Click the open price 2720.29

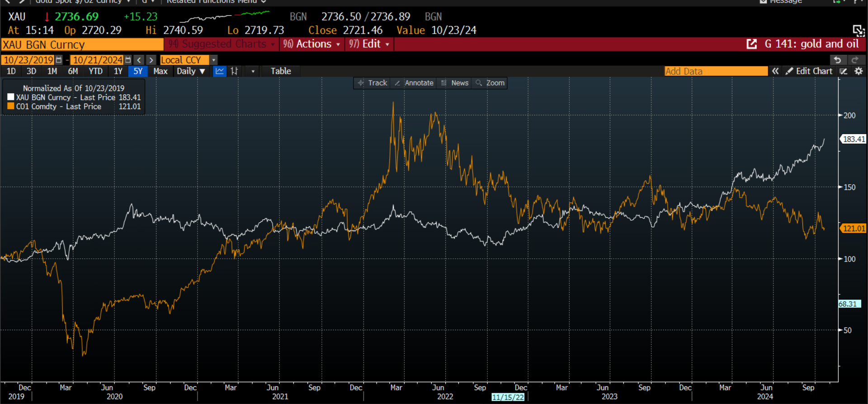[x=102, y=30]
